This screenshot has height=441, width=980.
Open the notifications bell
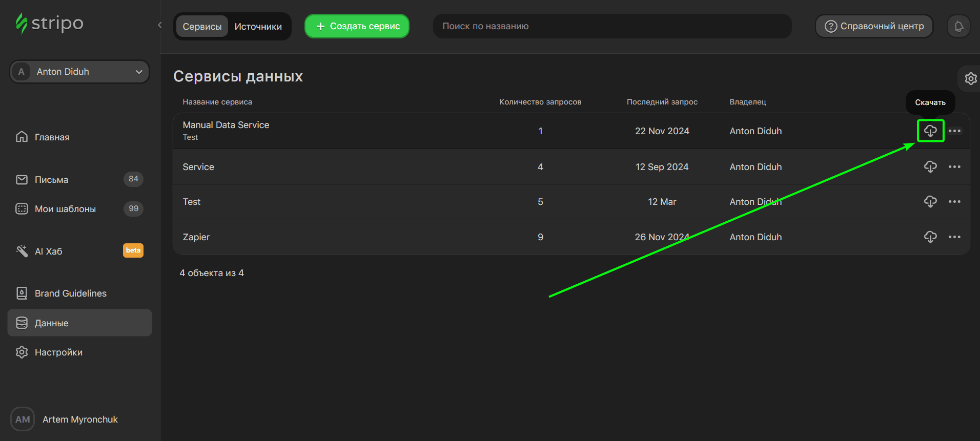coord(958,26)
